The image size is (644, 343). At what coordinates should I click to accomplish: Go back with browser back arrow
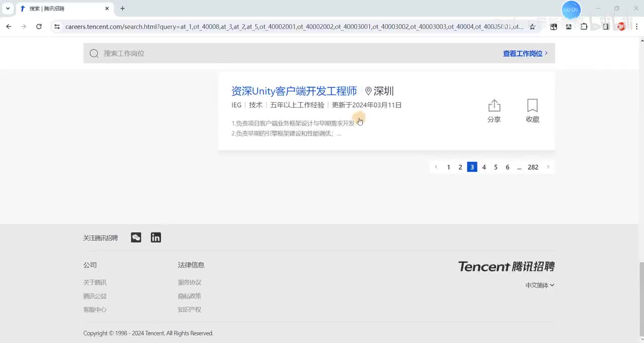pyautogui.click(x=9, y=27)
